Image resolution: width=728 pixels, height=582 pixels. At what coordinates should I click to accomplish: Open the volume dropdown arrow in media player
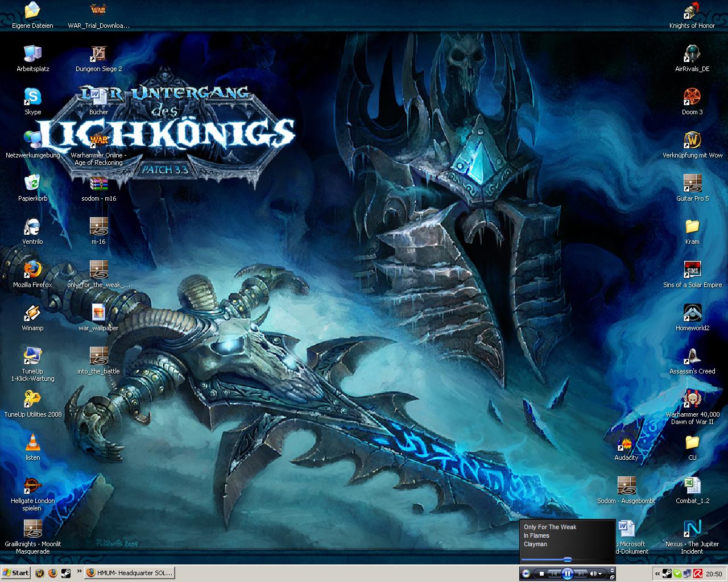coord(601,574)
